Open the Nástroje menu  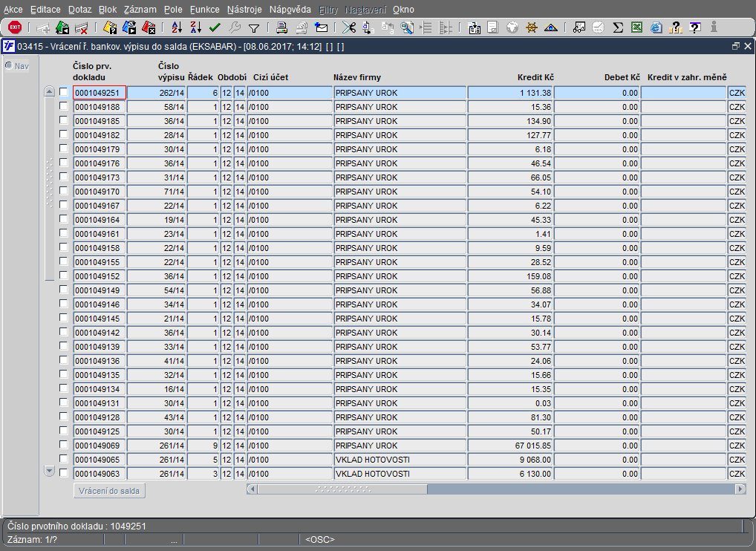coord(244,10)
